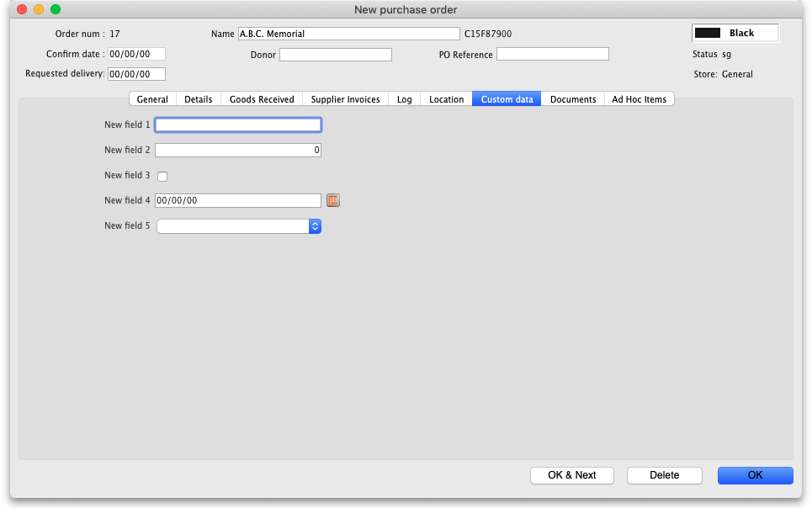The width and height of the screenshot is (812, 508).
Task: Show the Ad Hoc Items tab
Action: click(639, 99)
